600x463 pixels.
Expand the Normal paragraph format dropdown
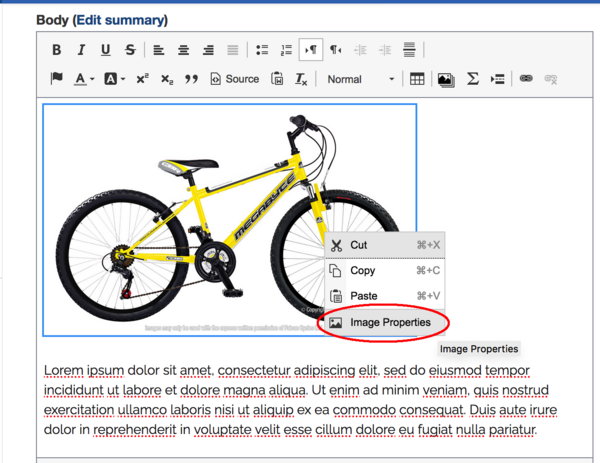[360, 79]
